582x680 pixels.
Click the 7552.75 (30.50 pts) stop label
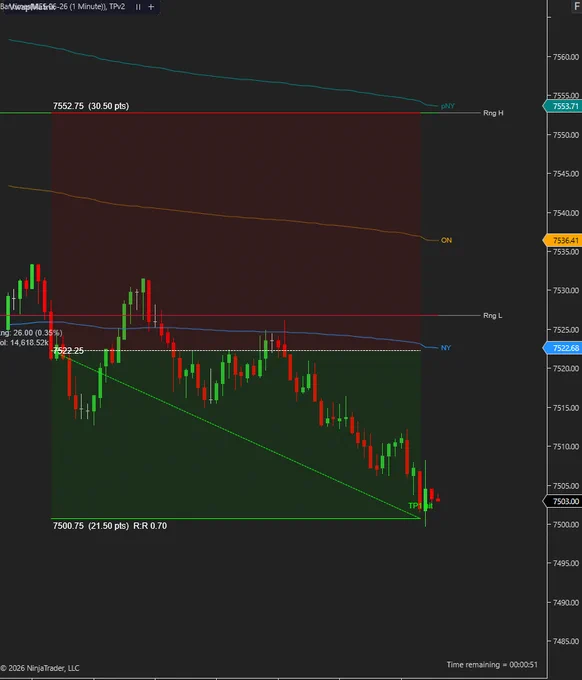[x=91, y=106]
